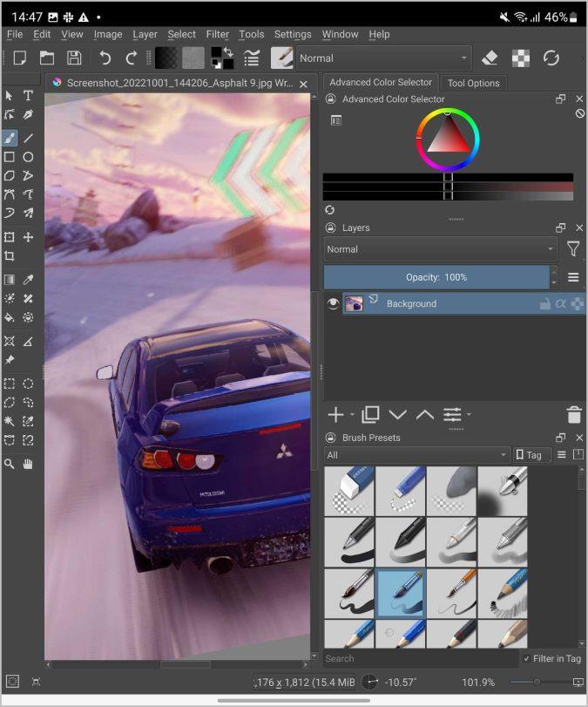Screen dimensions: 588x707
Task: Select the Rectangular Selection tool
Action: (10, 384)
